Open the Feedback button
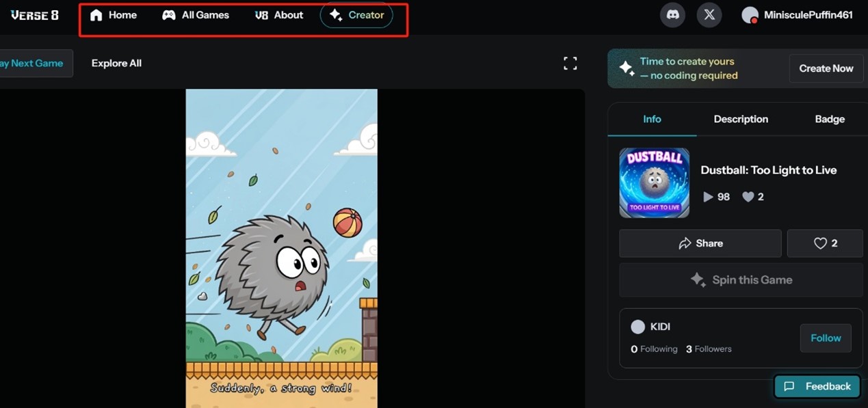 [x=817, y=387]
